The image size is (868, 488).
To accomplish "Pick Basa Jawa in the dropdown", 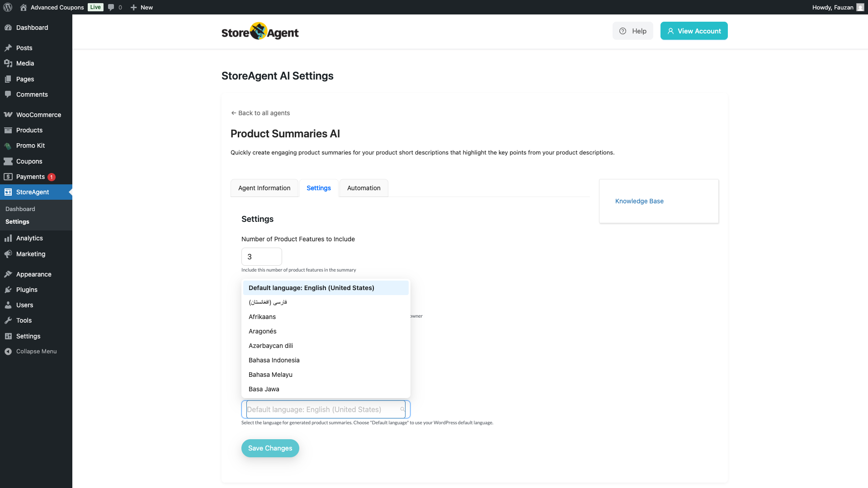I will (x=264, y=389).
